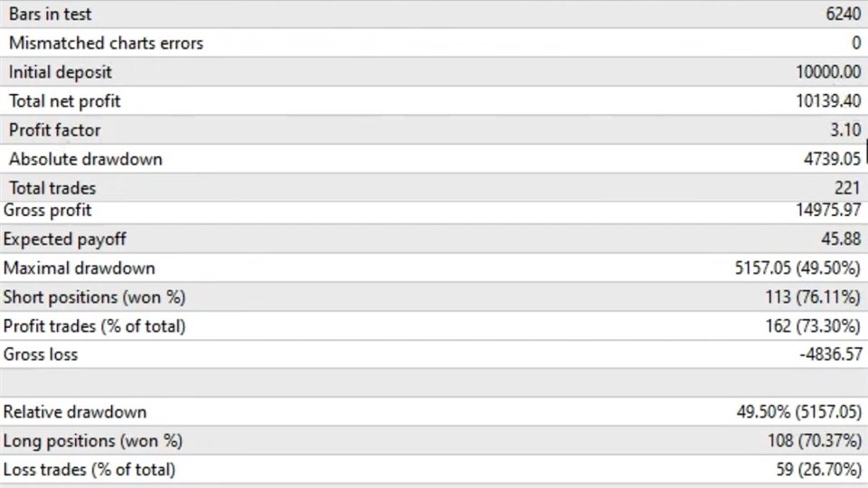Select the Maximal drawdown value 5157.05 (49.50%)
The image size is (868, 488).
(797, 268)
